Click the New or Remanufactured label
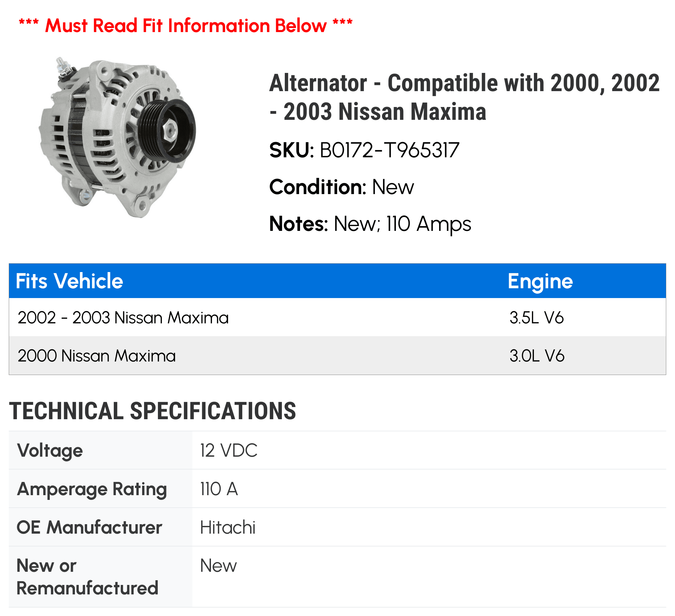This screenshot has width=675, height=616. 87,577
